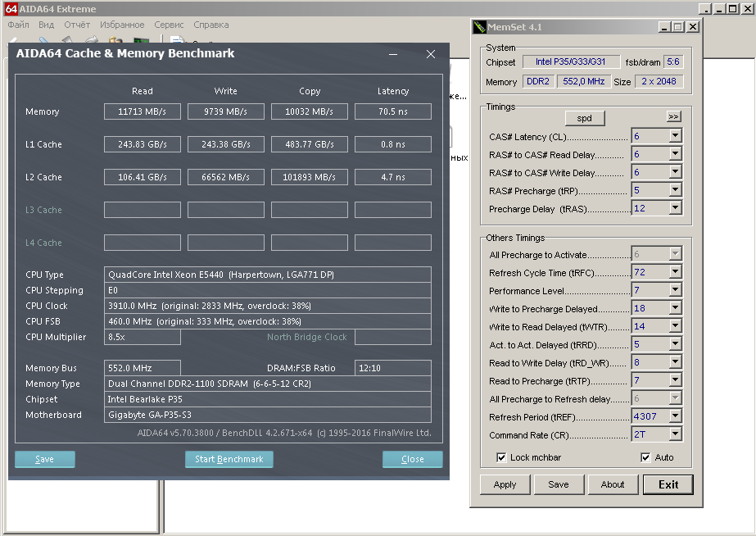Click the Chipset field Intel Bearlake P35
The image size is (756, 536).
click(x=268, y=399)
